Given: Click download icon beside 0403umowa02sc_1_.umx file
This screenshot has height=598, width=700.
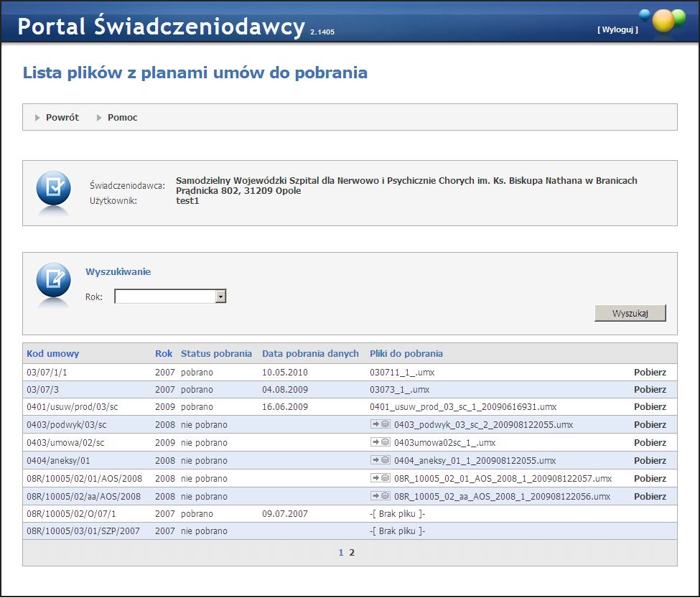Looking at the screenshot, I should pyautogui.click(x=381, y=442).
